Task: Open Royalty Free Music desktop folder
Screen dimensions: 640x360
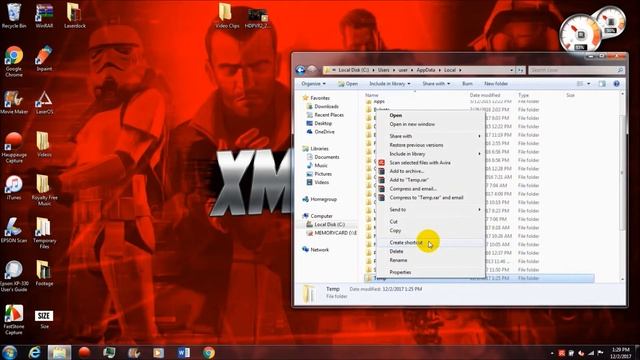Action: [x=44, y=190]
